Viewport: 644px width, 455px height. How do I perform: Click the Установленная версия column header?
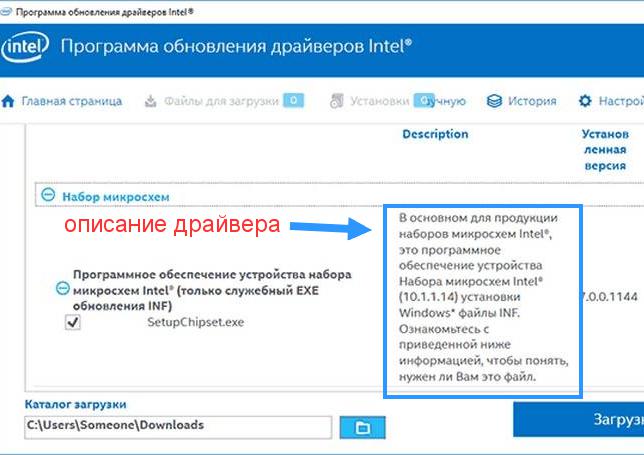pos(605,150)
